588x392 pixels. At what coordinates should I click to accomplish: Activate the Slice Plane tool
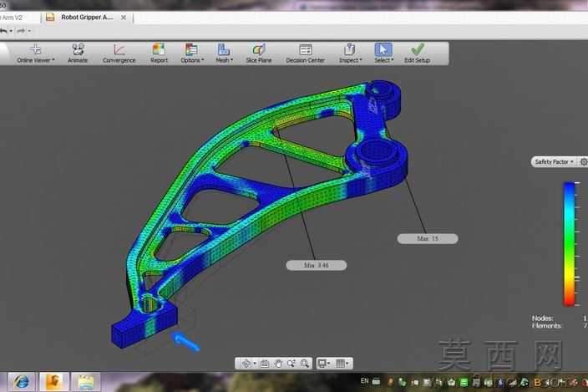[x=259, y=53]
